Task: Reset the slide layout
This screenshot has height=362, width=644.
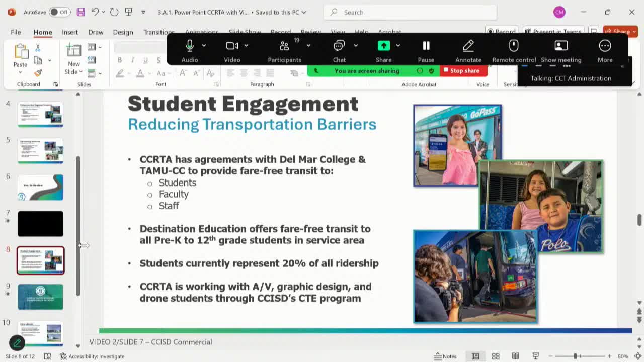Action: click(x=92, y=60)
